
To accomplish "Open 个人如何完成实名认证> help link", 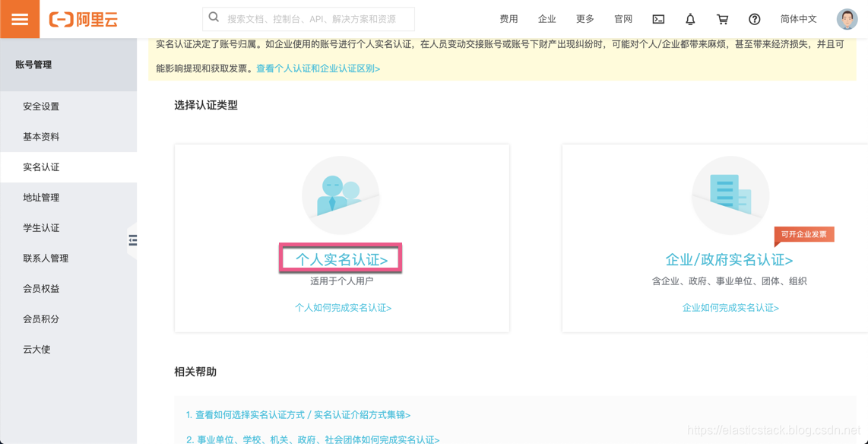I will (x=344, y=308).
